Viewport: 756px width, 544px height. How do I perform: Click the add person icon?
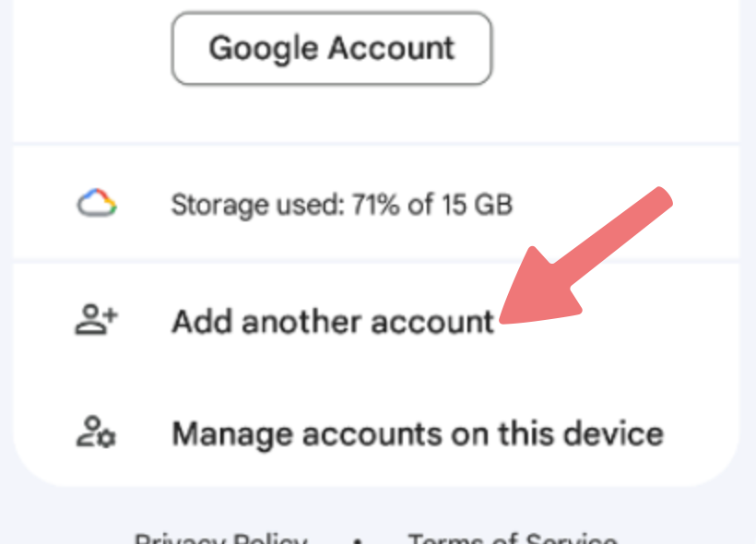click(97, 319)
